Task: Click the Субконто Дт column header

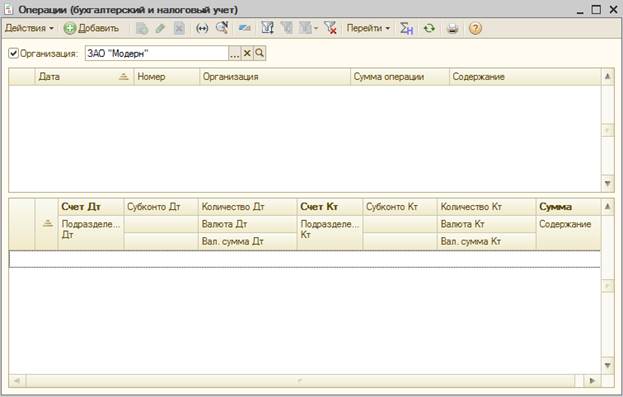Action: [x=161, y=207]
